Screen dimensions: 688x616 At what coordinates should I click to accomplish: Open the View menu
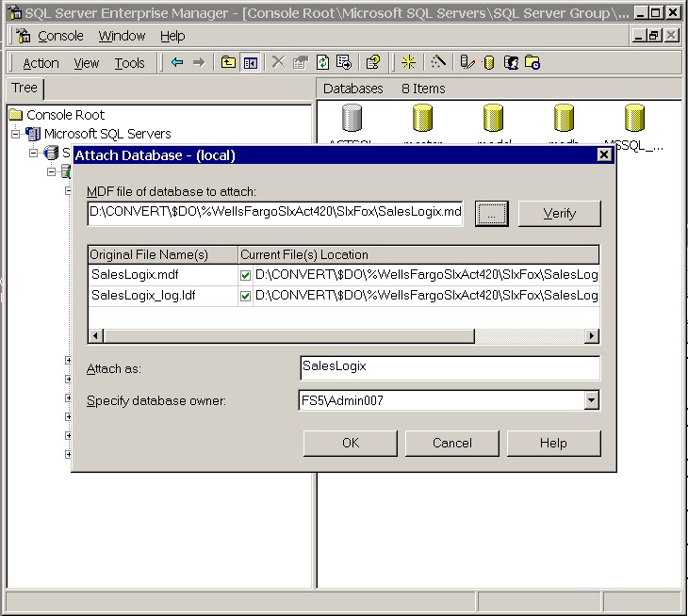[87, 63]
